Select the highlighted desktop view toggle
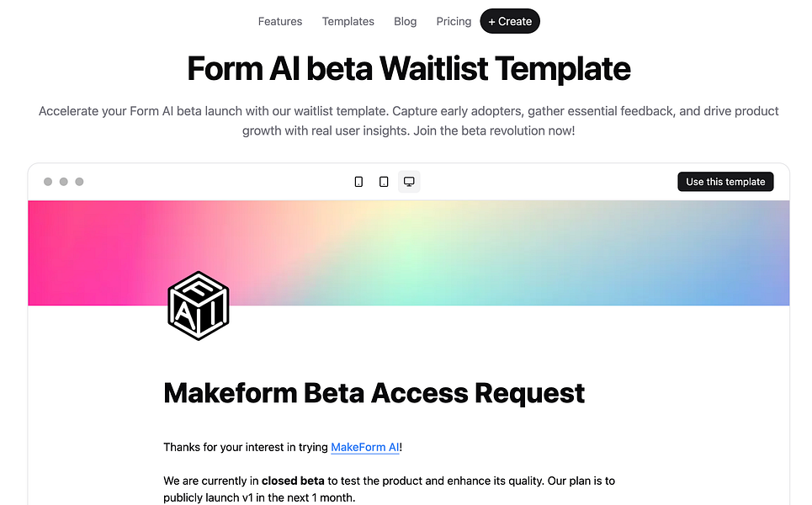Image resolution: width=812 pixels, height=505 pixels. [409, 181]
